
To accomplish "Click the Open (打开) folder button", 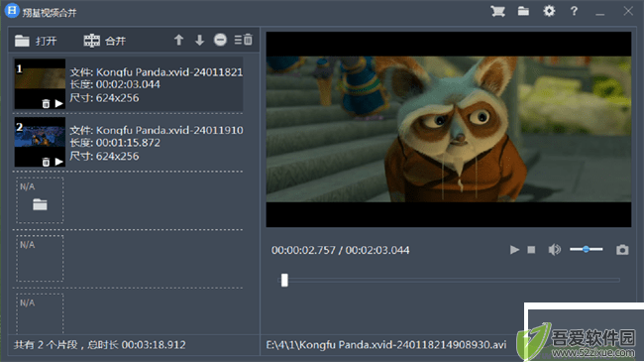I will [36, 41].
